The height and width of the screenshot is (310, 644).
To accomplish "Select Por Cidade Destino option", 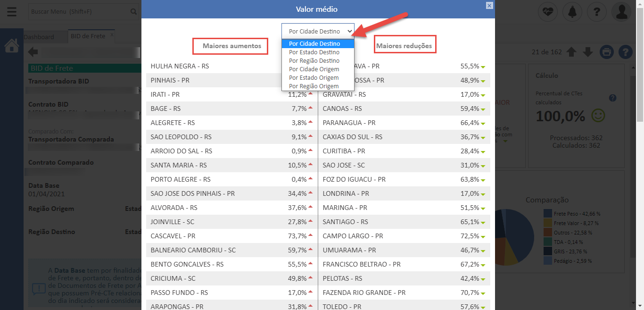I will click(x=318, y=43).
